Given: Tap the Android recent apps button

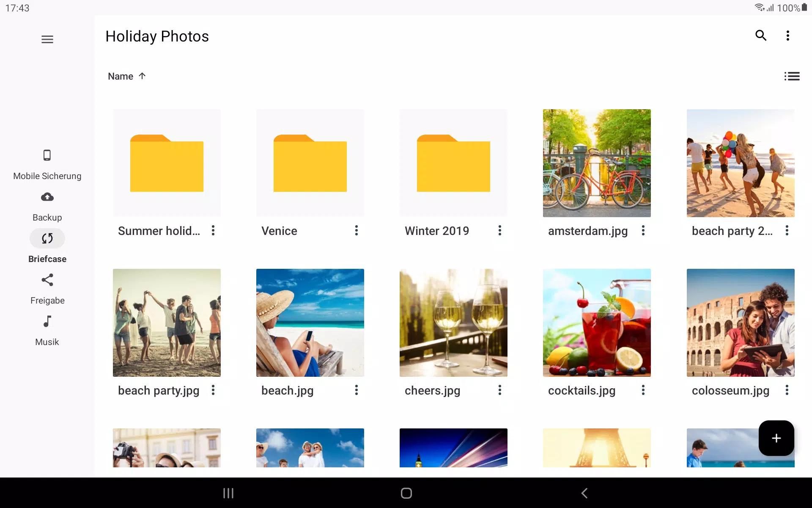Looking at the screenshot, I should tap(228, 493).
